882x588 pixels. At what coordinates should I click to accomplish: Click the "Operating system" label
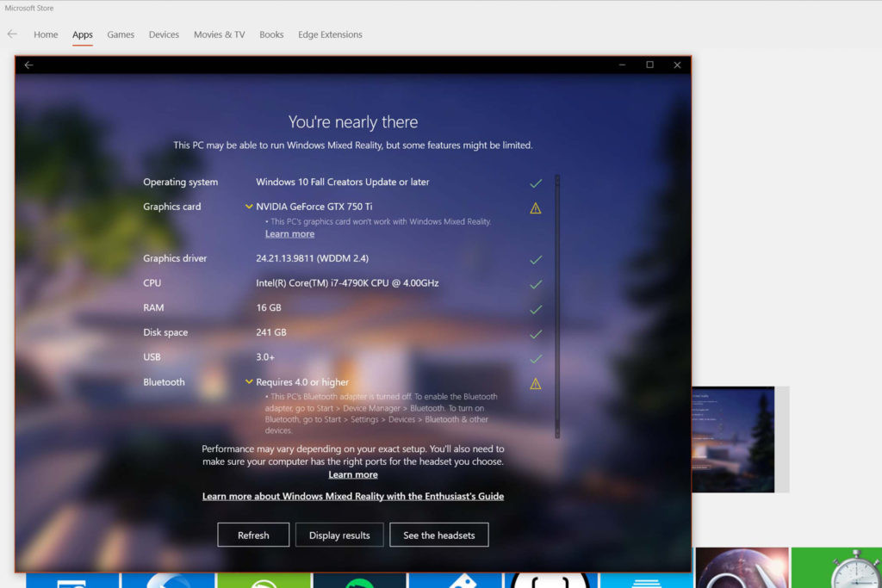tap(180, 183)
